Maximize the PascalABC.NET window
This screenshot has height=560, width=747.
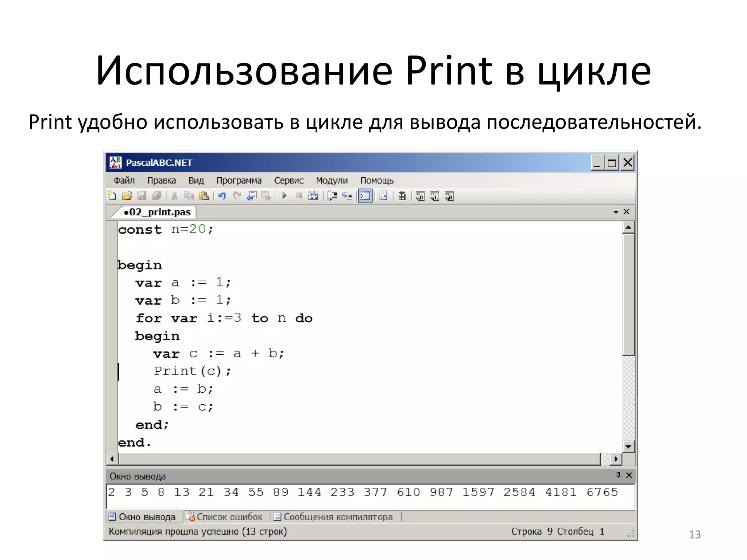tap(612, 163)
